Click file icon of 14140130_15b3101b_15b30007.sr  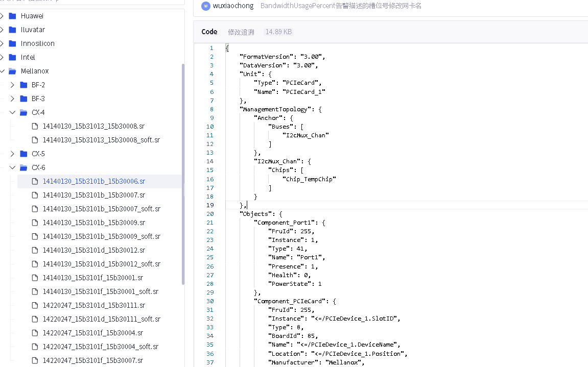35,195
